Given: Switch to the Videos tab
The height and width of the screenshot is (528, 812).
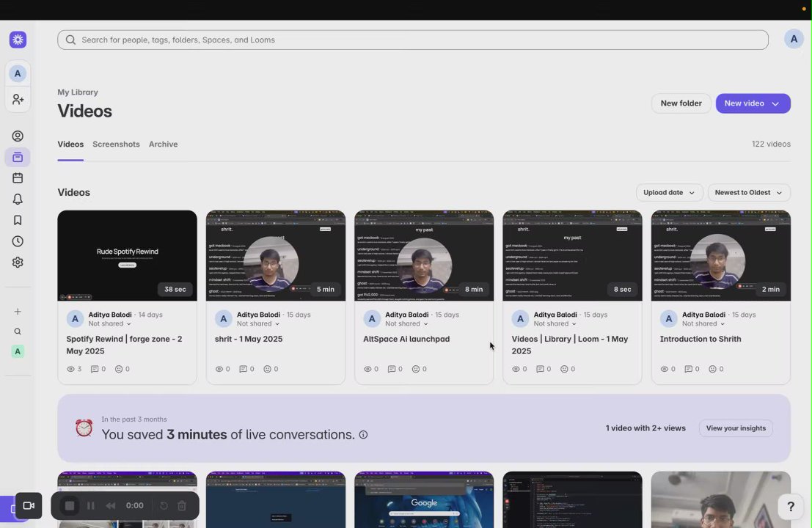Looking at the screenshot, I should [x=70, y=144].
